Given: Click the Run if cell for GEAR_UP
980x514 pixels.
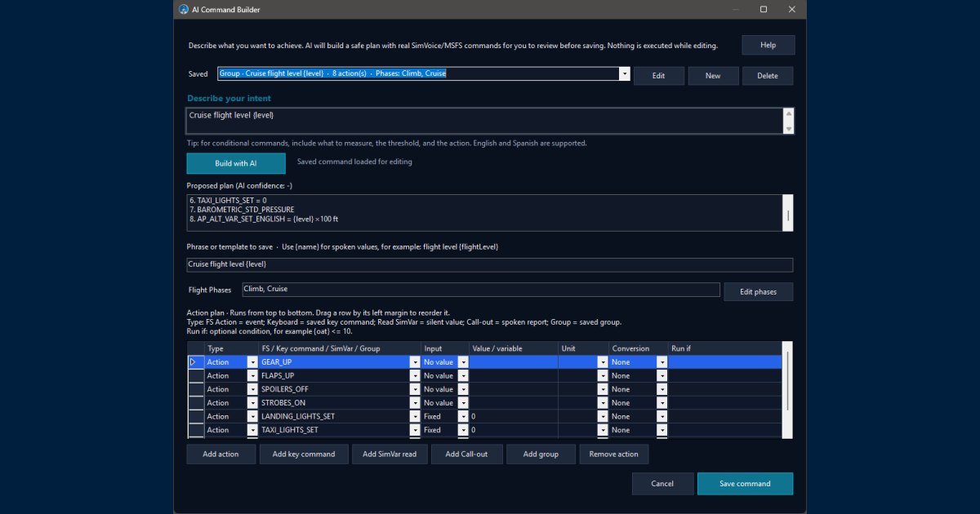Looking at the screenshot, I should pos(725,362).
